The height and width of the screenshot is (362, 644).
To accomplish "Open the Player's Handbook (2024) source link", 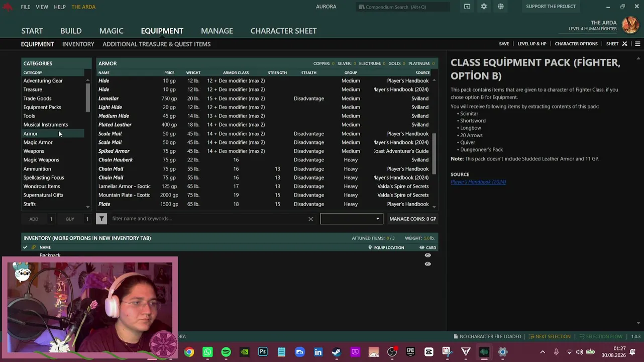I will coord(478,182).
